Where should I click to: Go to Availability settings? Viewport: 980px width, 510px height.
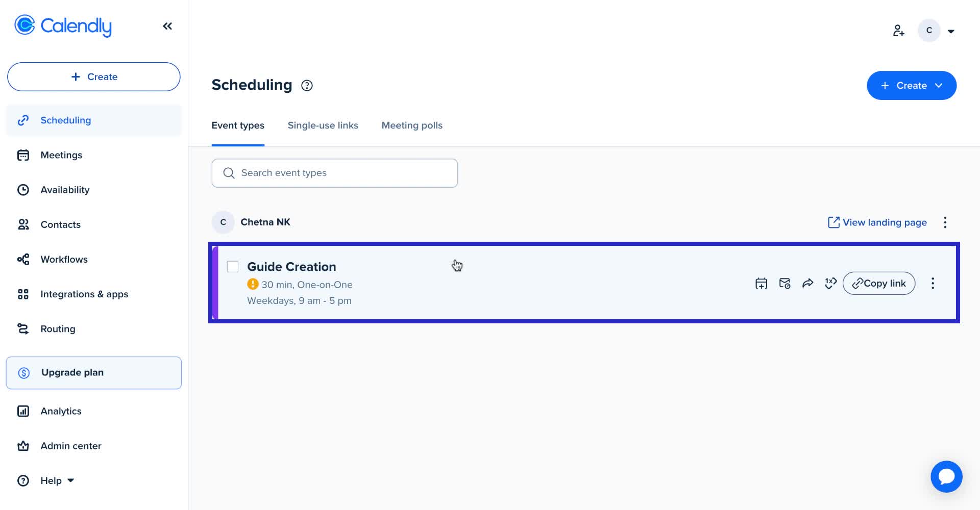[x=65, y=189]
